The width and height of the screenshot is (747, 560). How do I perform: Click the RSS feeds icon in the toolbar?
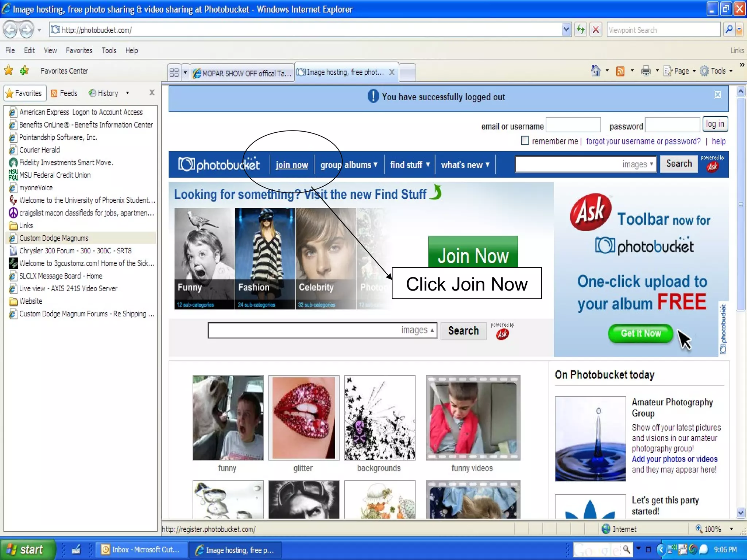pos(620,71)
